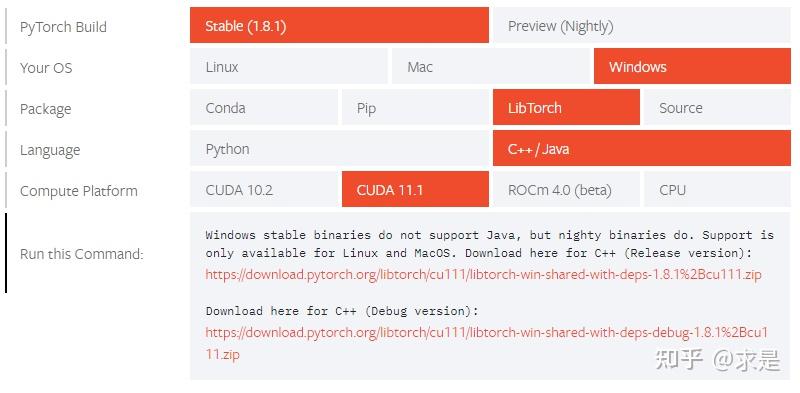Switch language to Python
The height and width of the screenshot is (393, 800).
pyautogui.click(x=339, y=149)
